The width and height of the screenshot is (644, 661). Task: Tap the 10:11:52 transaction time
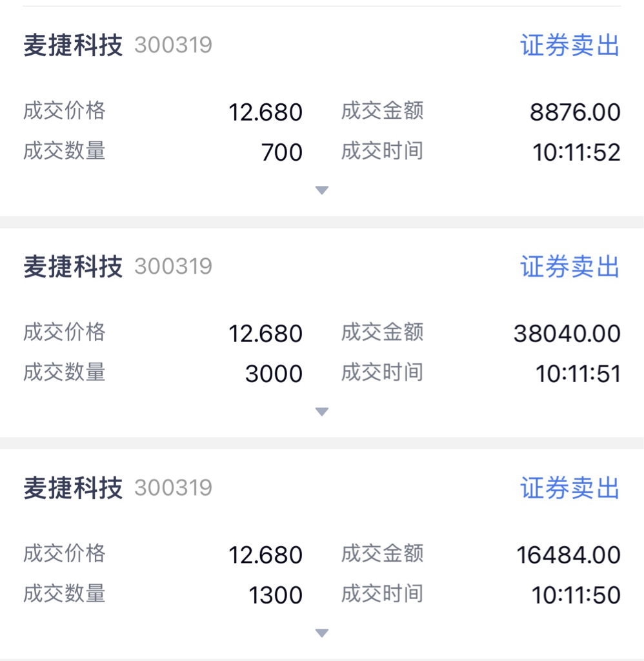(576, 152)
